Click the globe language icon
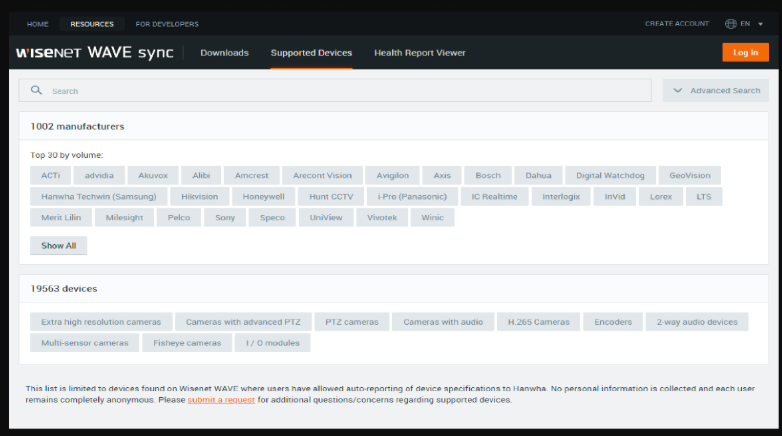 731,23
